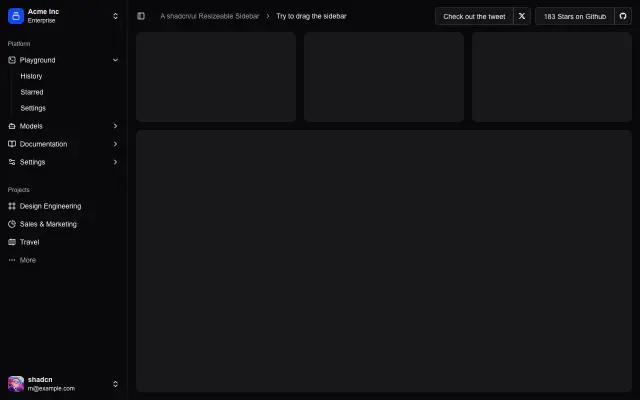This screenshot has height=400, width=640.
Task: Click 183 Stars on Github button
Action: click(575, 16)
